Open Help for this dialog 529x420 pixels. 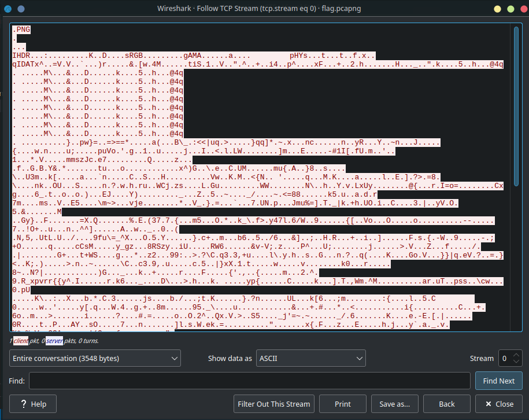click(x=33, y=404)
